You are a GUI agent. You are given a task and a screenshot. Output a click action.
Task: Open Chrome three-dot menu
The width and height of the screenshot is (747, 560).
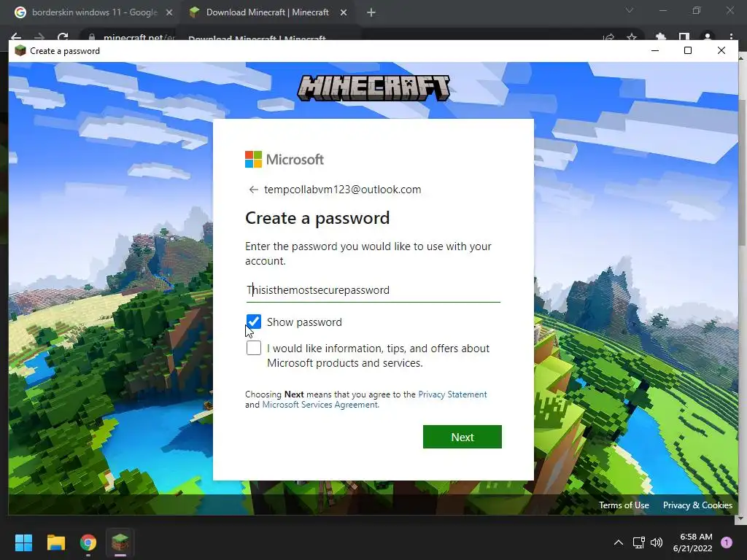click(731, 36)
